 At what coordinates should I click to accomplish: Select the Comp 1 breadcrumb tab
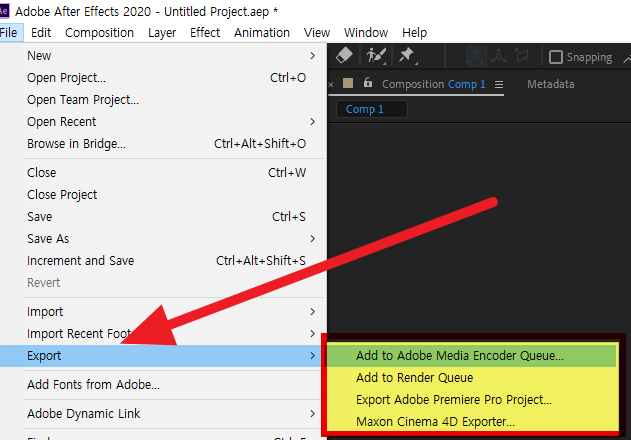tap(371, 109)
